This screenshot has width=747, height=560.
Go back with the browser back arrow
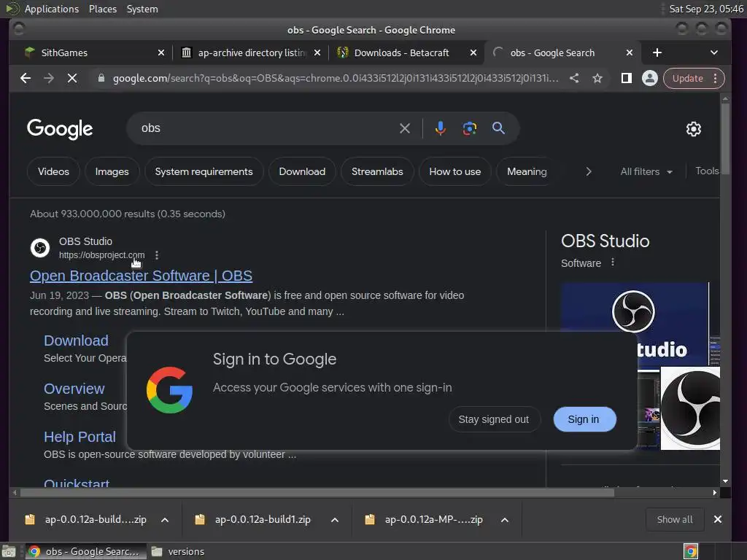point(26,78)
